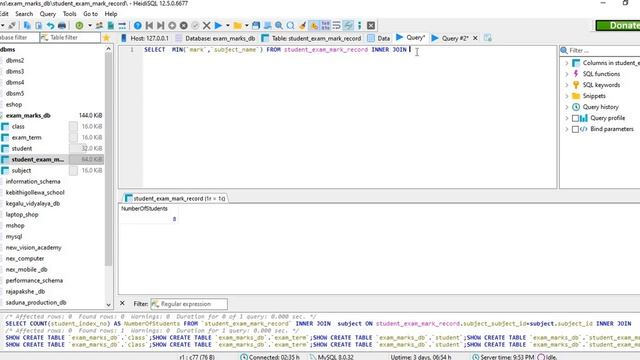Click the filter panel close X icon

coord(122,303)
